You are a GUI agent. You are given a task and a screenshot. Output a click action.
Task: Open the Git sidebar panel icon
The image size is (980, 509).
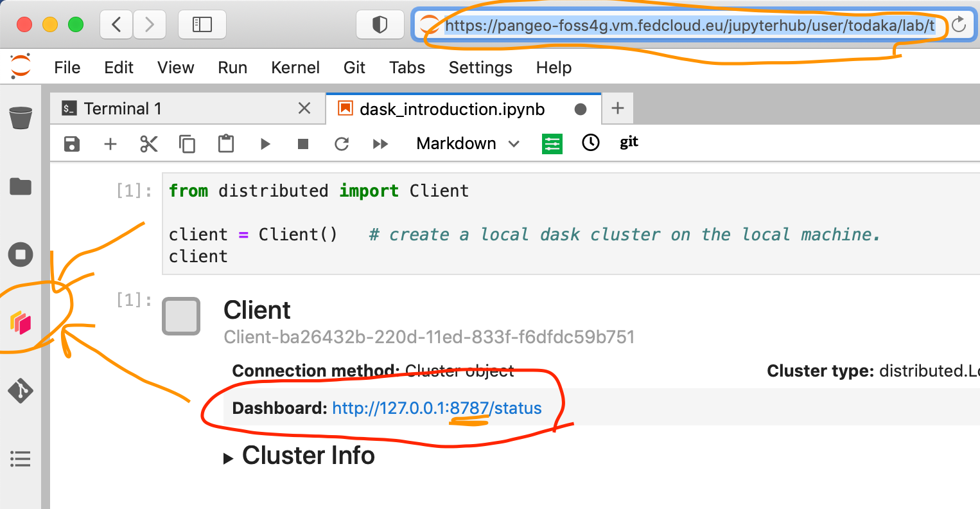coord(21,390)
